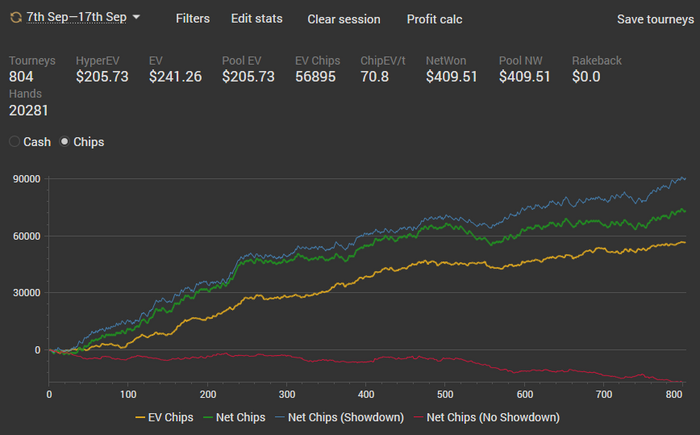Click Clear session

pyautogui.click(x=344, y=19)
